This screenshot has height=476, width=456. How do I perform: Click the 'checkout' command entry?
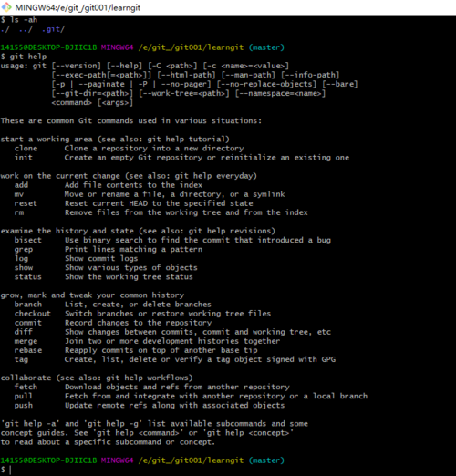pos(33,314)
